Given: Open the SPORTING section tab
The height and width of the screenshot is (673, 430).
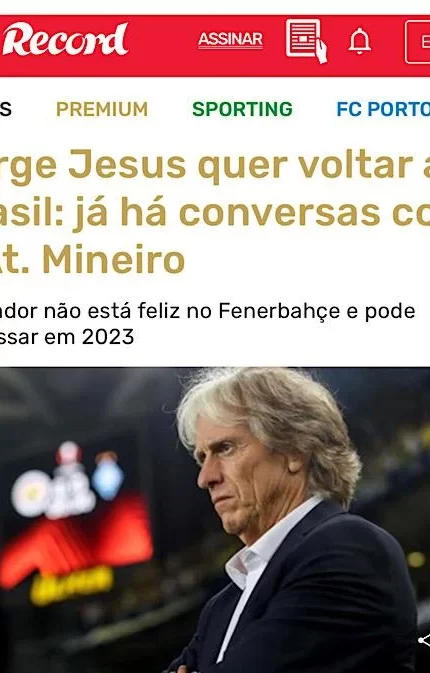Looking at the screenshot, I should tap(242, 109).
